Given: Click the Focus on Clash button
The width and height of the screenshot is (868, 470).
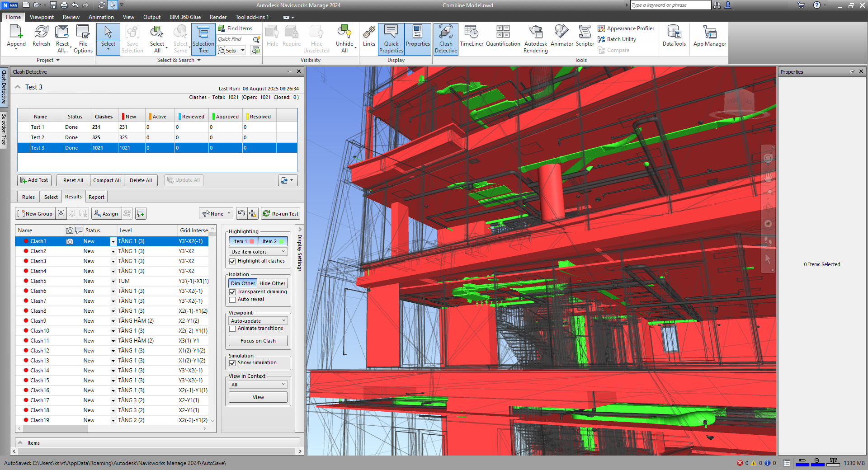Looking at the screenshot, I should (258, 341).
